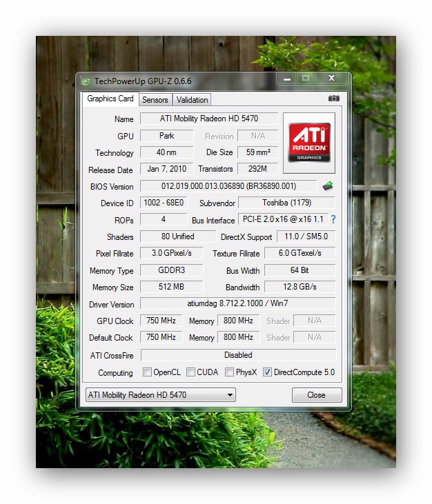Click the ROPs field showing 4
Image resolution: width=432 pixels, height=504 pixels.
pyautogui.click(x=164, y=219)
